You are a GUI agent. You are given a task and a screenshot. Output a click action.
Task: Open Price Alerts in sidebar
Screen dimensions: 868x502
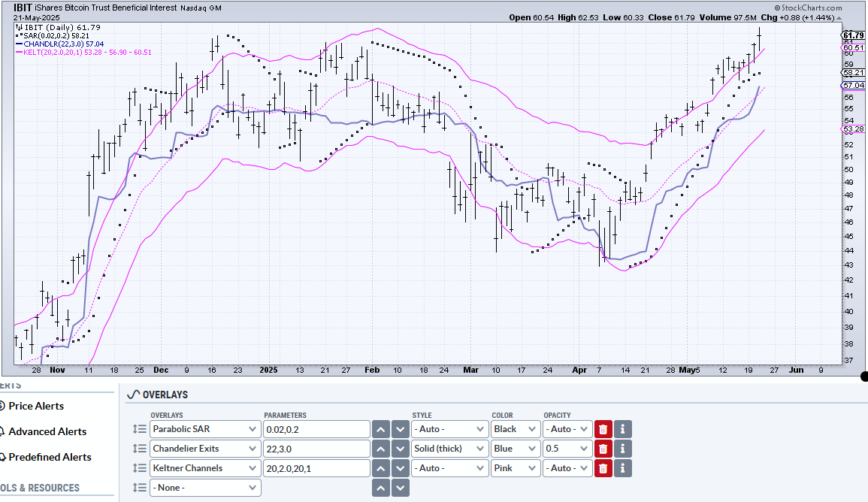tap(36, 406)
